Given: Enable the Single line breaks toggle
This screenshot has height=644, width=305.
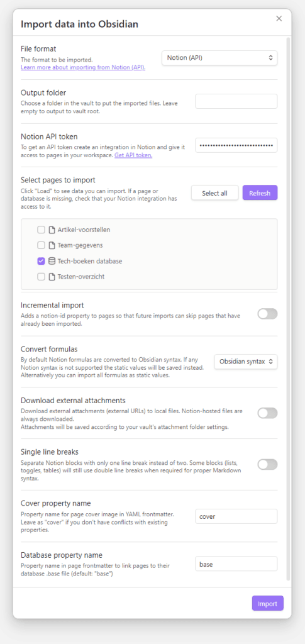Looking at the screenshot, I should point(268,465).
